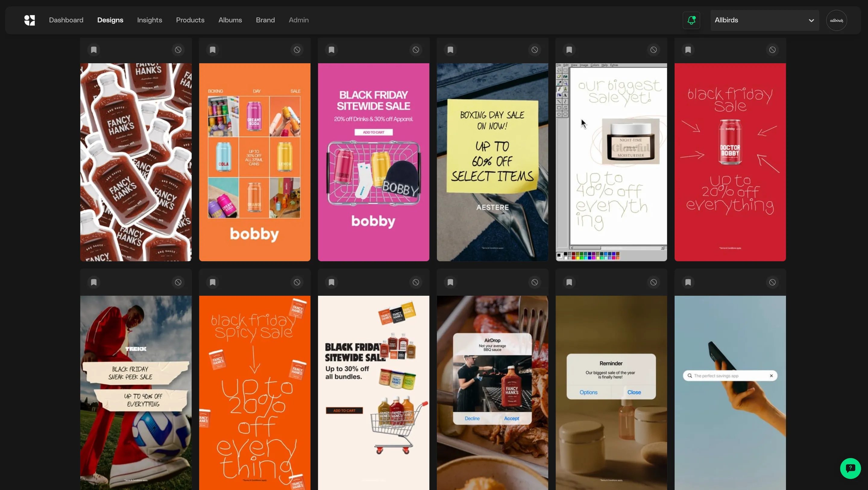
Task: Switch to the Insights tab
Action: click(x=149, y=20)
